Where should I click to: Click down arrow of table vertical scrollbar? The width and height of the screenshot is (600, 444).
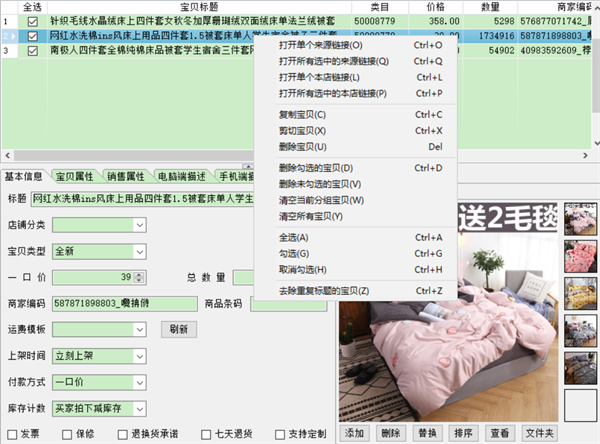tap(597, 143)
